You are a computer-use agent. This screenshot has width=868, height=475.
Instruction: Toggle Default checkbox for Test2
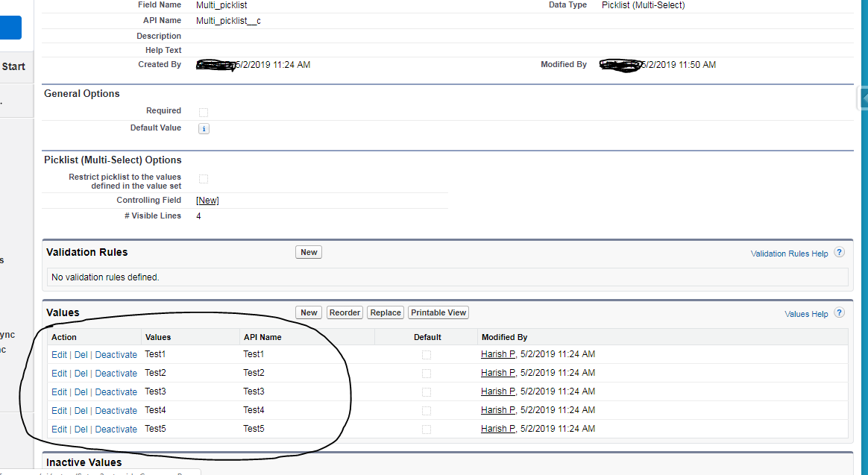(427, 374)
